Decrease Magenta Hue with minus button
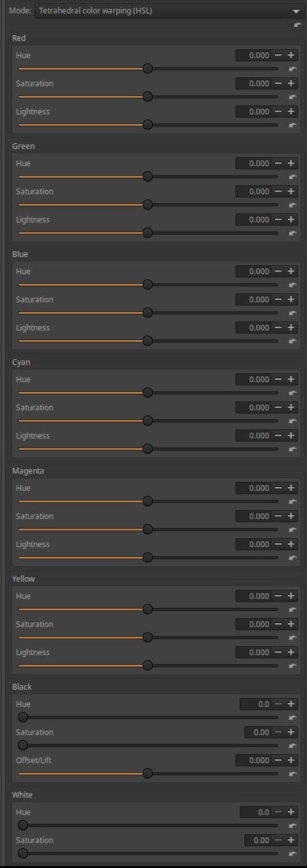The image size is (307, 868). tap(278, 488)
